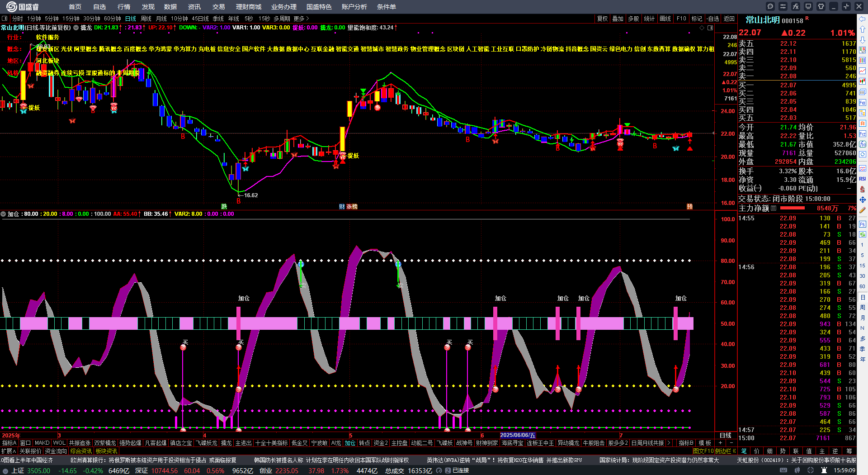Open the 多周期 multi-period selector

pos(282,19)
